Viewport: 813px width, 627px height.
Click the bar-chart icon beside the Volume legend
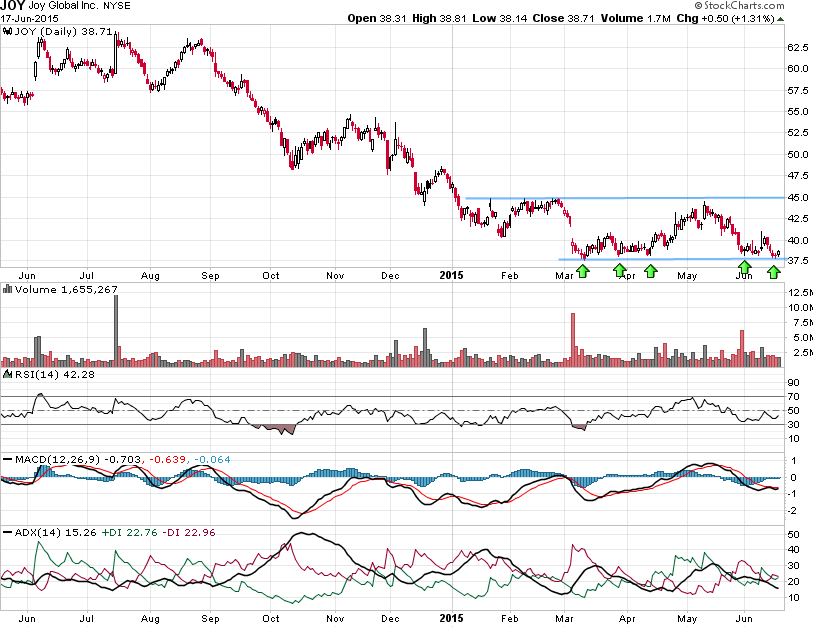tap(8, 289)
